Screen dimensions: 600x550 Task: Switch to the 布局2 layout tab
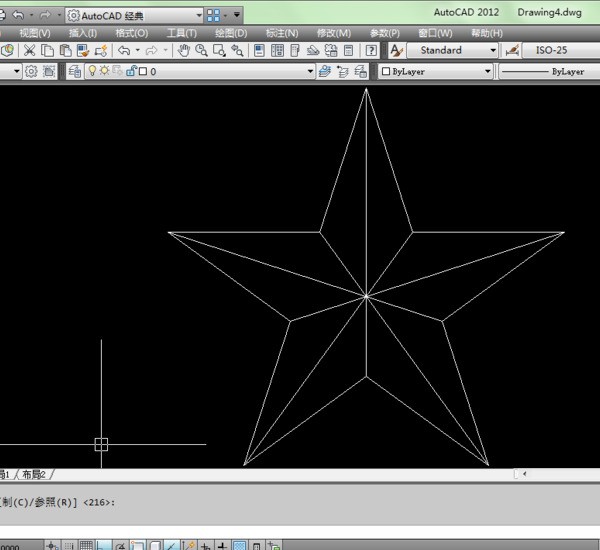[35, 474]
